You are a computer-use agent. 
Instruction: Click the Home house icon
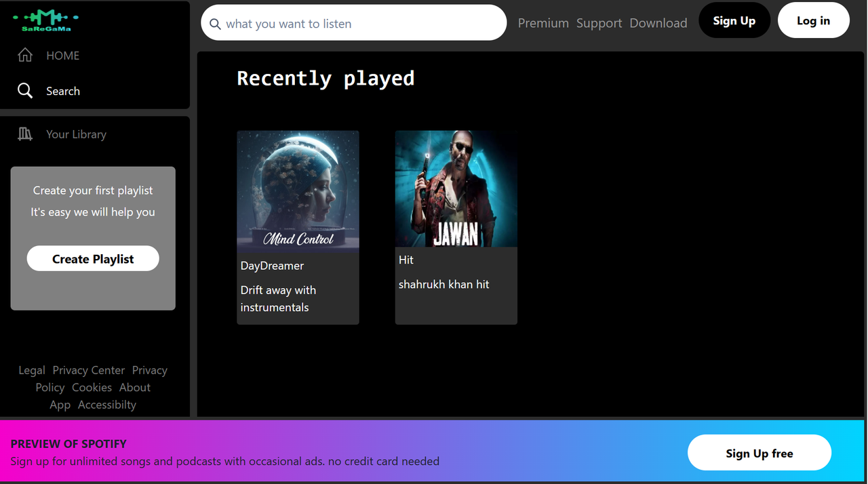click(25, 56)
